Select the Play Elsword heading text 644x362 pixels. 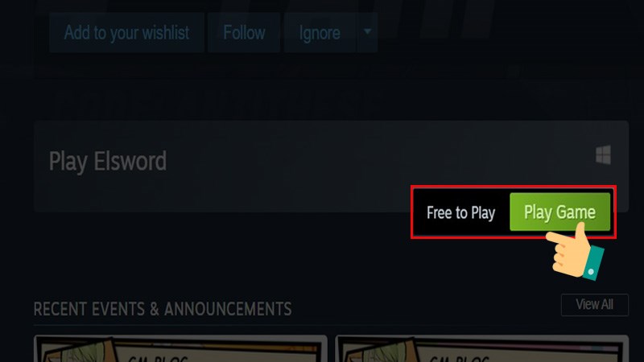pos(108,161)
